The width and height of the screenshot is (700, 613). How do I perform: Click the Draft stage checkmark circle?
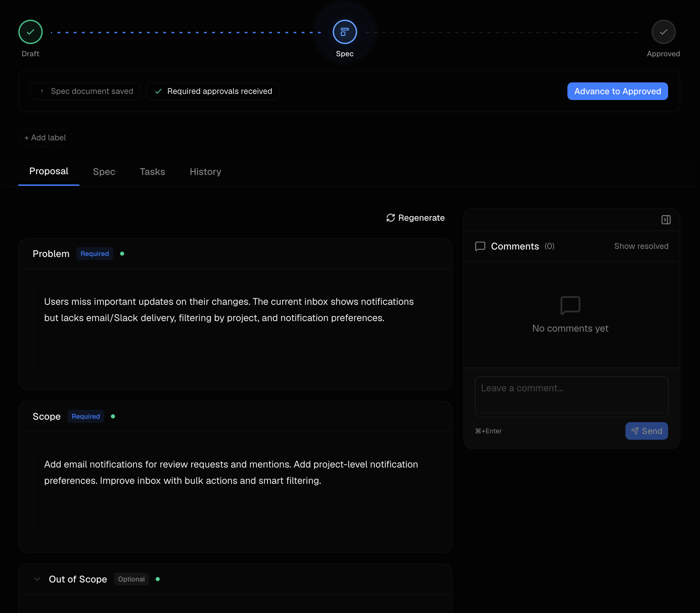point(31,32)
